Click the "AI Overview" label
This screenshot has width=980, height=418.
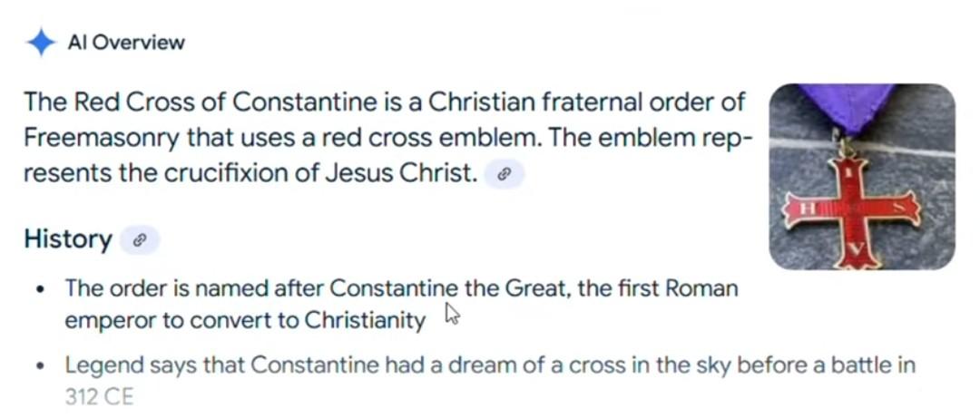(x=126, y=43)
